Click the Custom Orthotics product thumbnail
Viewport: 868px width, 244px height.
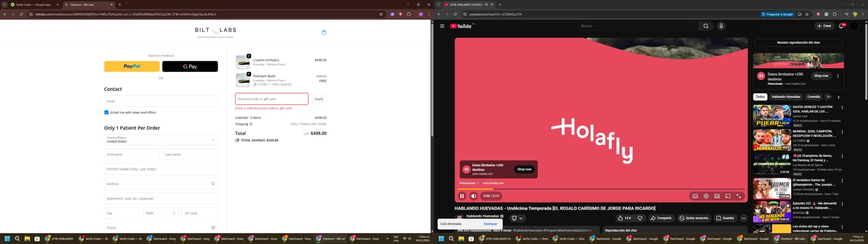[x=243, y=62]
